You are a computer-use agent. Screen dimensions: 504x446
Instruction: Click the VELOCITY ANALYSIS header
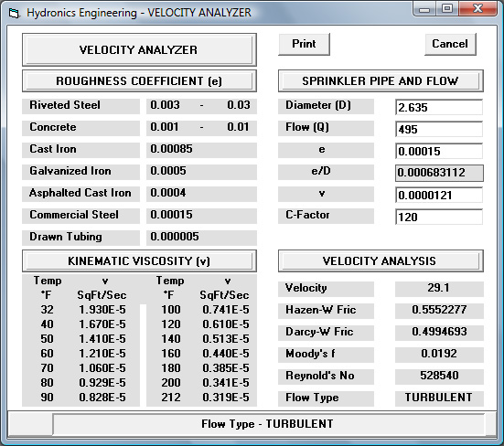(x=381, y=260)
